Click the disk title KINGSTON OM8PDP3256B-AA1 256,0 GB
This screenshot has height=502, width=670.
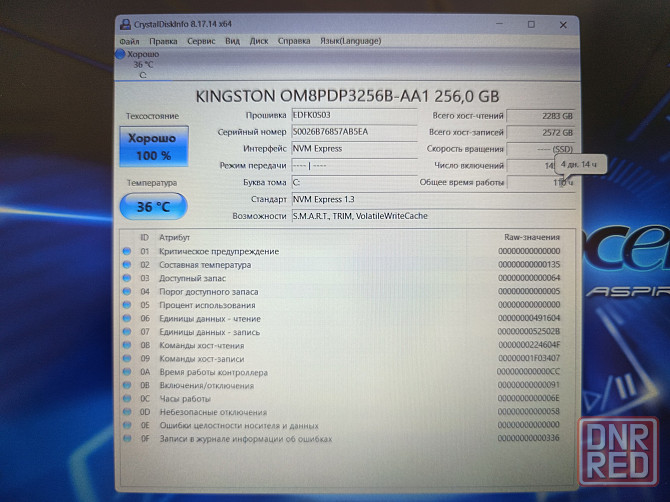point(347,96)
